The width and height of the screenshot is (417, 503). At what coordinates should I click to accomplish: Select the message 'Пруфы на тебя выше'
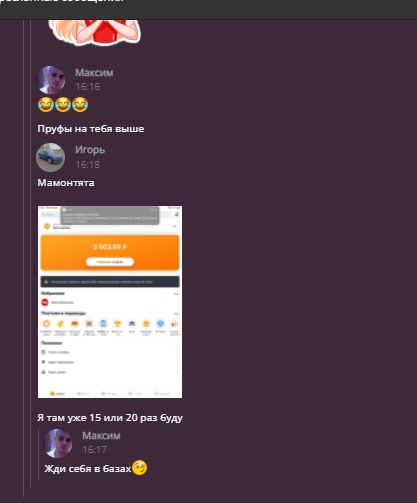click(x=91, y=129)
